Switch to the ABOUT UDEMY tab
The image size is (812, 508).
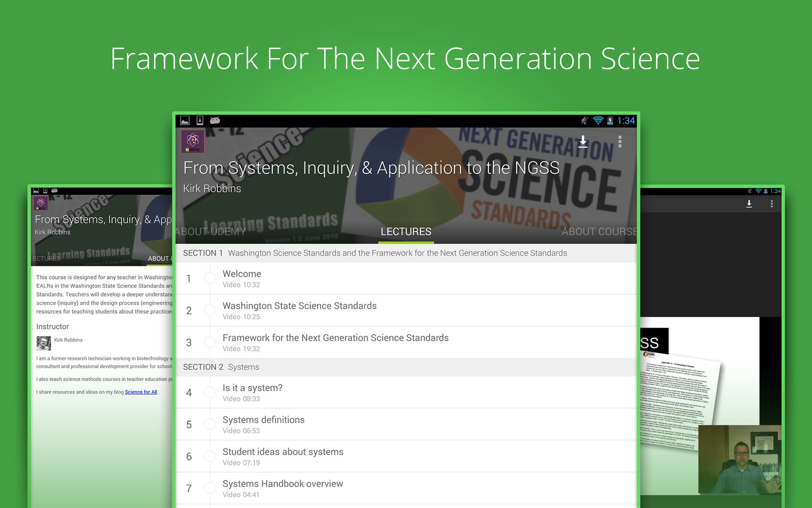click(211, 232)
